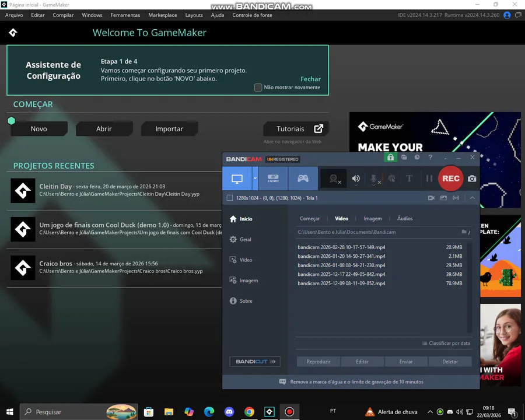This screenshot has width=525, height=420.
Task: Select bandicam 2026-01-08 08-54-21-230.mp4
Action: [x=380, y=265]
